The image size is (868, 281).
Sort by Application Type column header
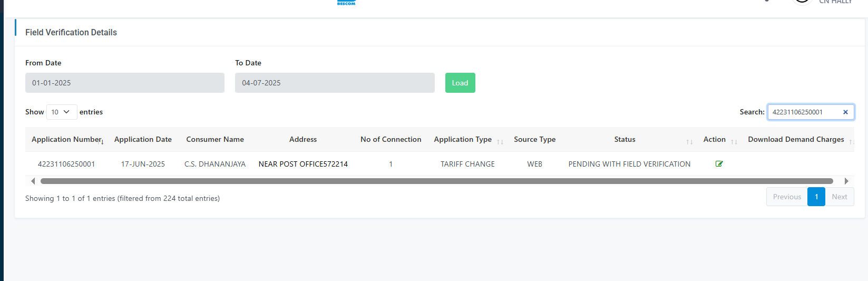467,140
